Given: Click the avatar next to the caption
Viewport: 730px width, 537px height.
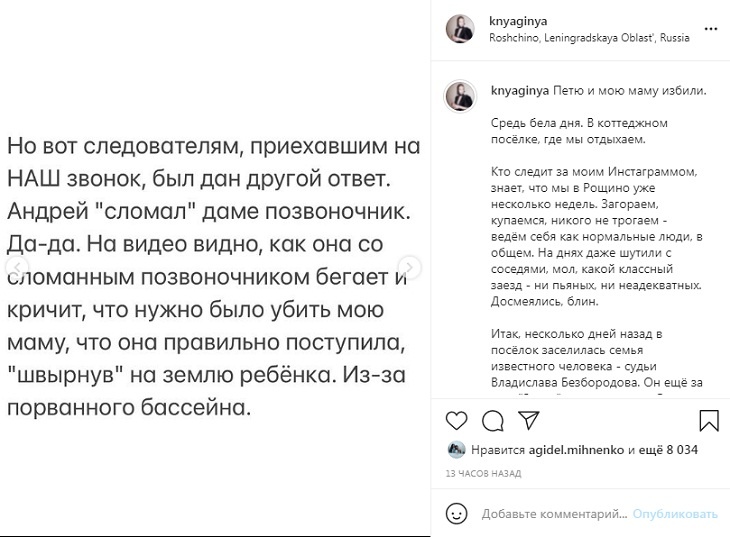Looking at the screenshot, I should (460, 96).
